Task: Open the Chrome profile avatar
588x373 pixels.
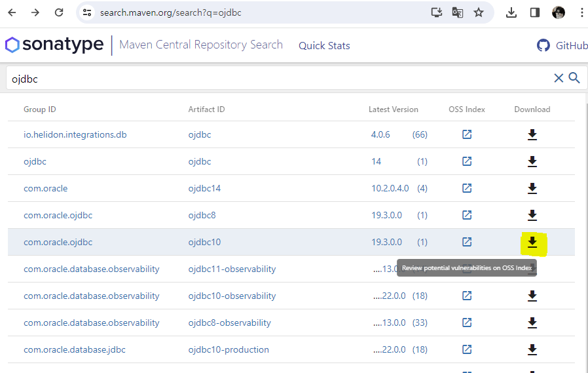Action: [x=559, y=12]
